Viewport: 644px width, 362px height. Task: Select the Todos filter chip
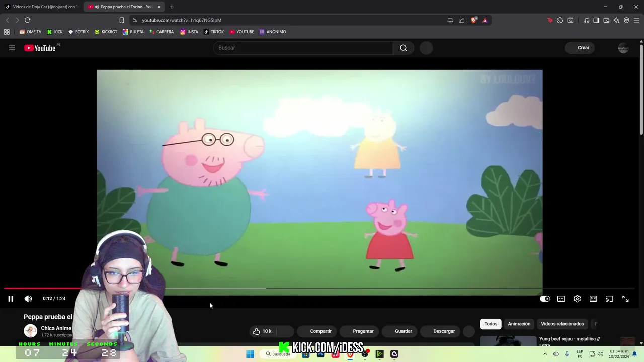click(x=491, y=324)
